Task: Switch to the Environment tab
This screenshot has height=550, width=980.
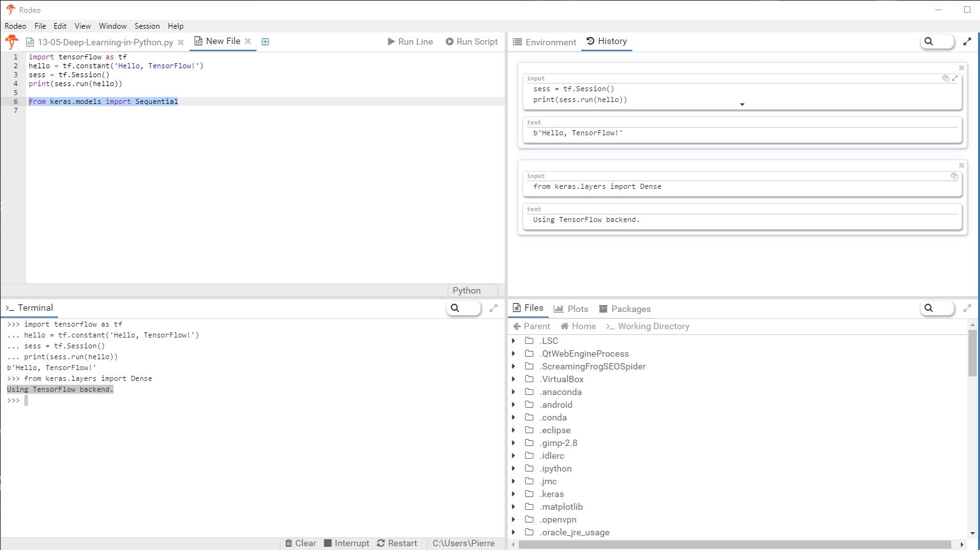Action: [x=545, y=42]
